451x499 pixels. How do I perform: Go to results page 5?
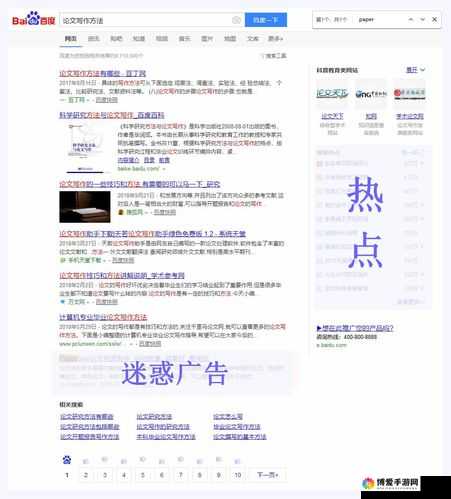(x=143, y=475)
